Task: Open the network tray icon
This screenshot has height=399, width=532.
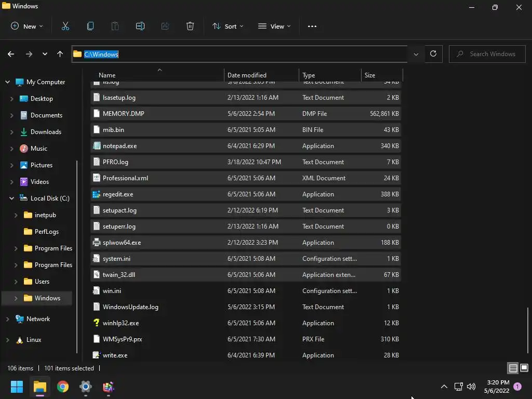Action: tap(458, 387)
